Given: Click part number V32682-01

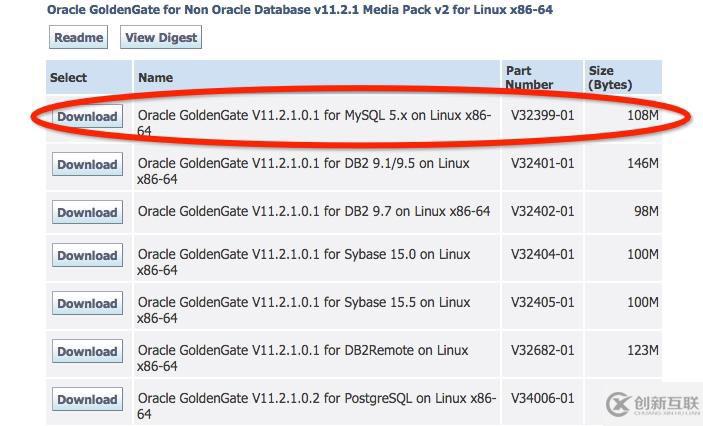Looking at the screenshot, I should [542, 350].
